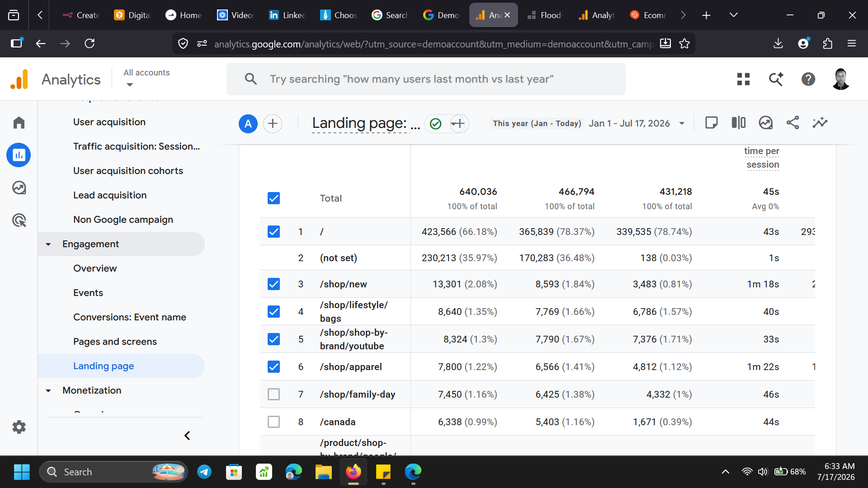Image resolution: width=868 pixels, height=488 pixels.
Task: Uncheck the /shop/apparel row checkbox
Action: (x=274, y=366)
